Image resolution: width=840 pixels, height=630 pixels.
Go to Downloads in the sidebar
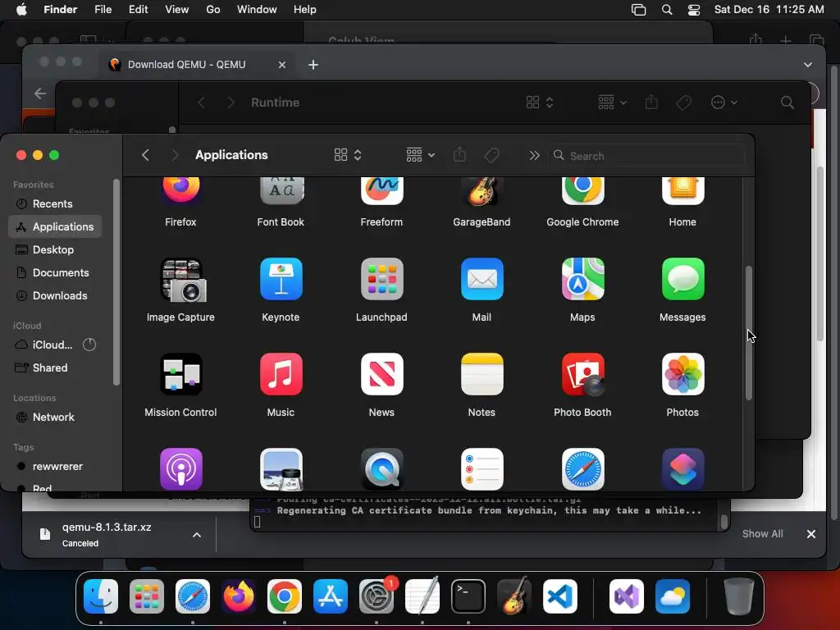[59, 295]
